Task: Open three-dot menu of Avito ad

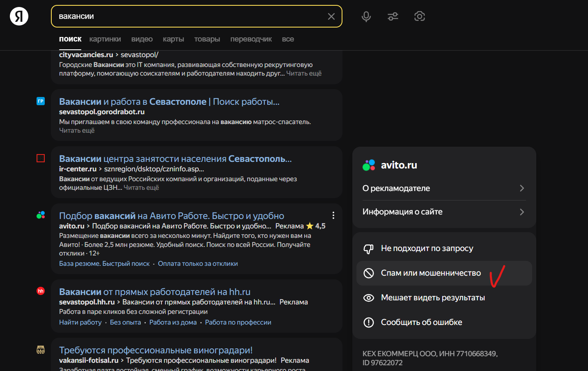Action: coord(333,215)
